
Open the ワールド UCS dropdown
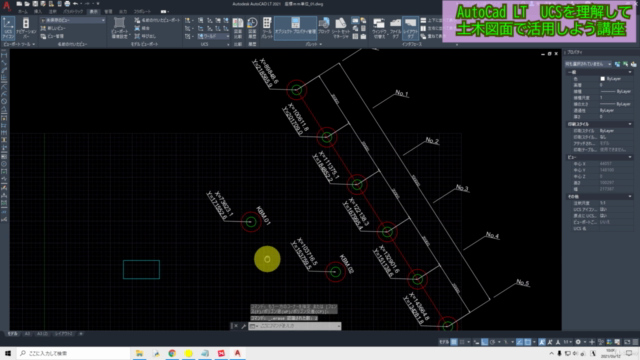click(x=213, y=36)
